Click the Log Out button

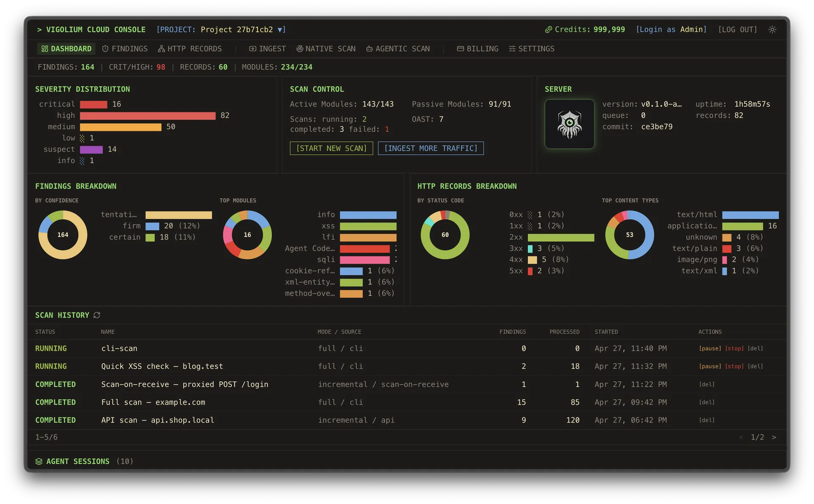pyautogui.click(x=738, y=30)
